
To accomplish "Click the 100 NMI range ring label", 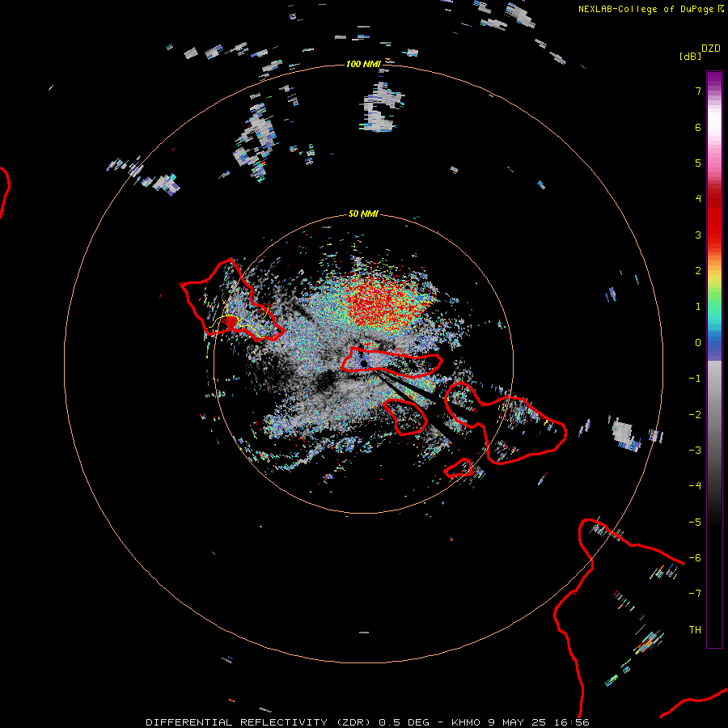I will click(363, 64).
